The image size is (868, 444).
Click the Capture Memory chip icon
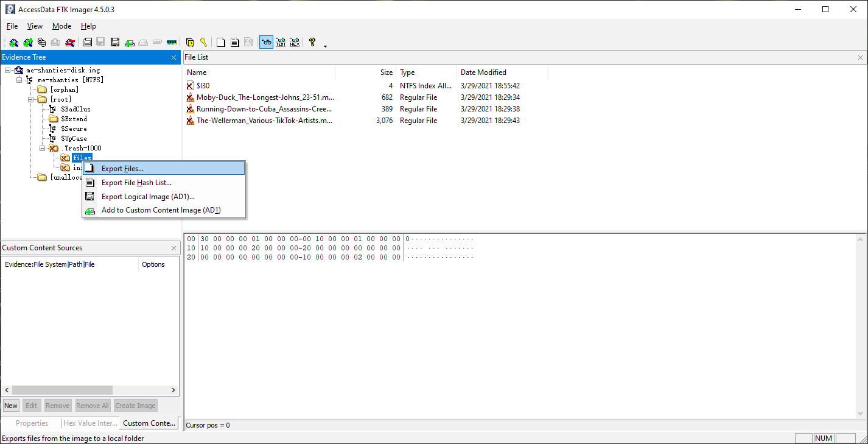[171, 42]
